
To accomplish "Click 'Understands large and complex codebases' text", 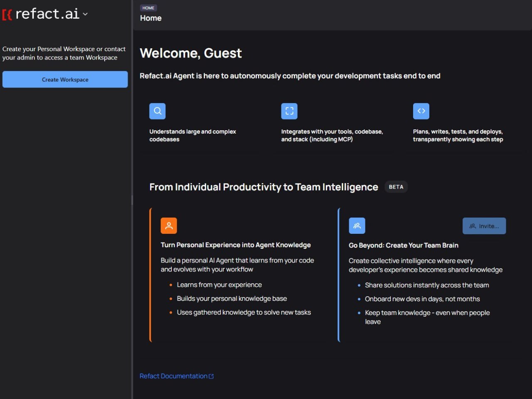I will [x=193, y=136].
